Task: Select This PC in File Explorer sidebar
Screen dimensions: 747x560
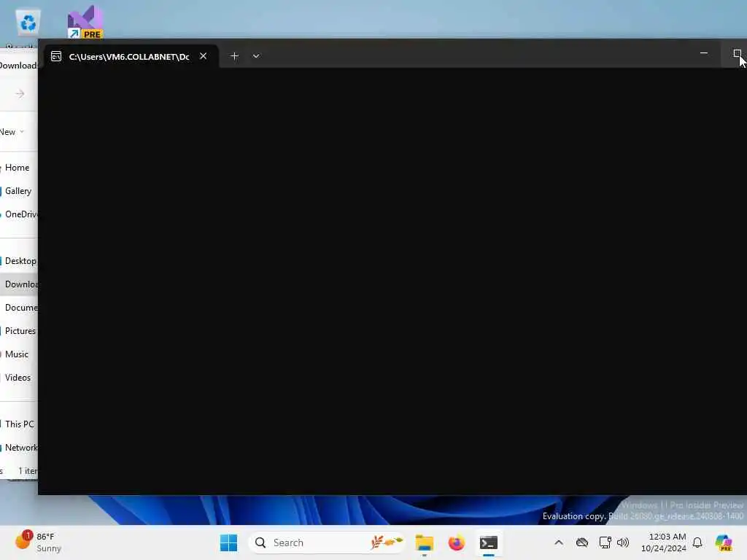Action: tap(20, 424)
